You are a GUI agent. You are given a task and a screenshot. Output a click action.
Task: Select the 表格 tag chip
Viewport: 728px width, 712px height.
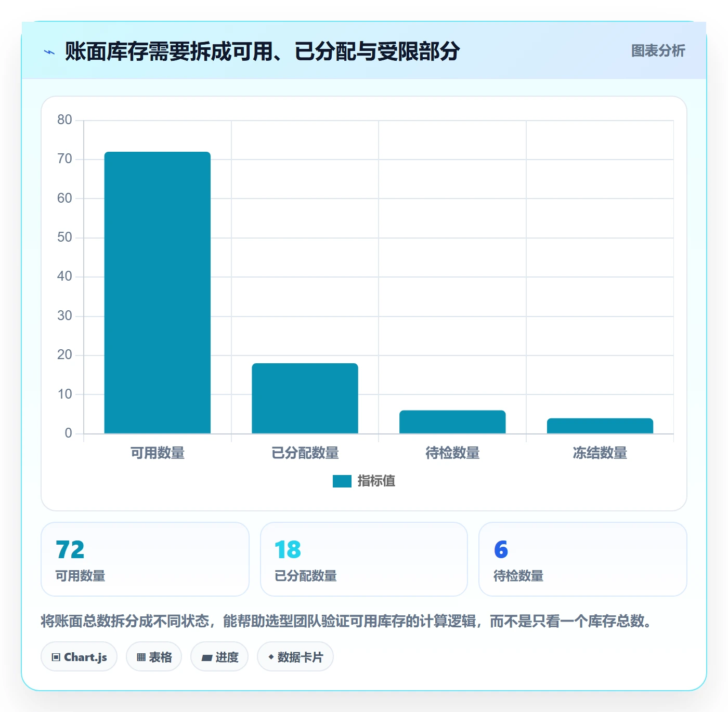[x=154, y=657]
